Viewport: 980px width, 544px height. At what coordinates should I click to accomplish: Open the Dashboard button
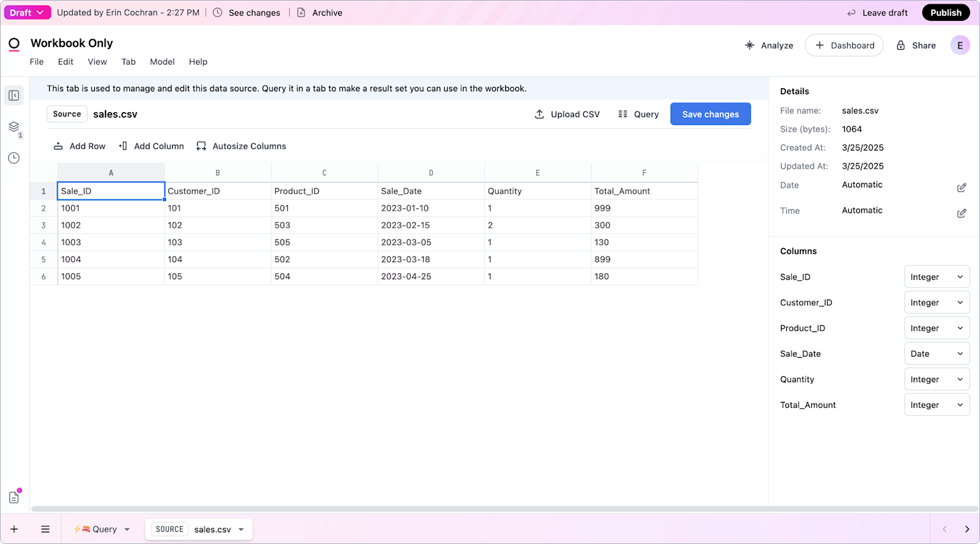tap(844, 45)
